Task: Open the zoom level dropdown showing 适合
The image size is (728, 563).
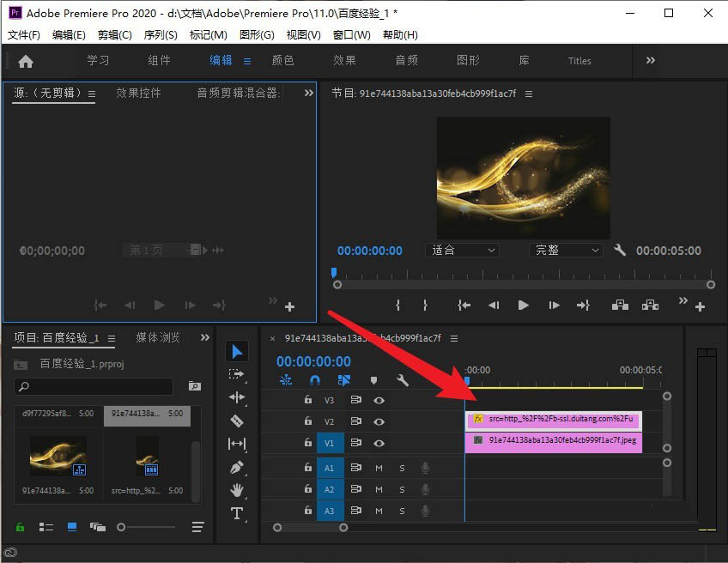Action: pyautogui.click(x=462, y=251)
